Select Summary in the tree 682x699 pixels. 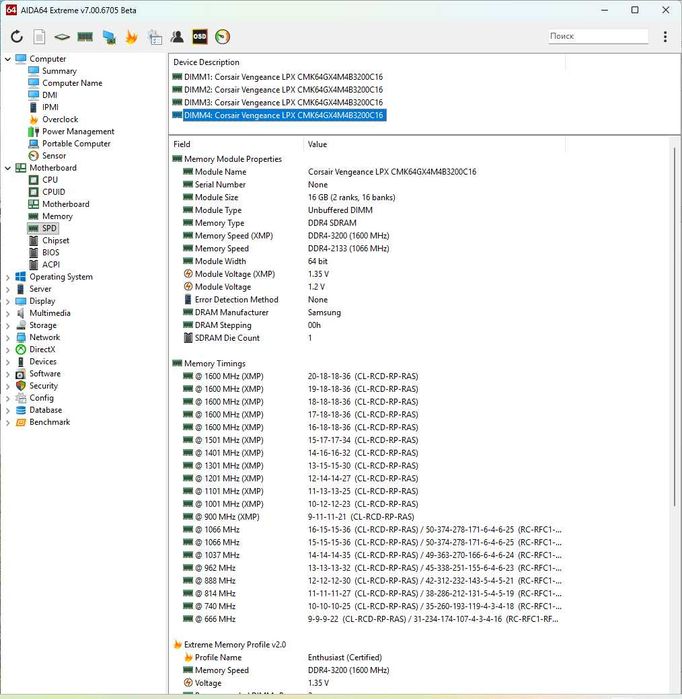[x=59, y=71]
